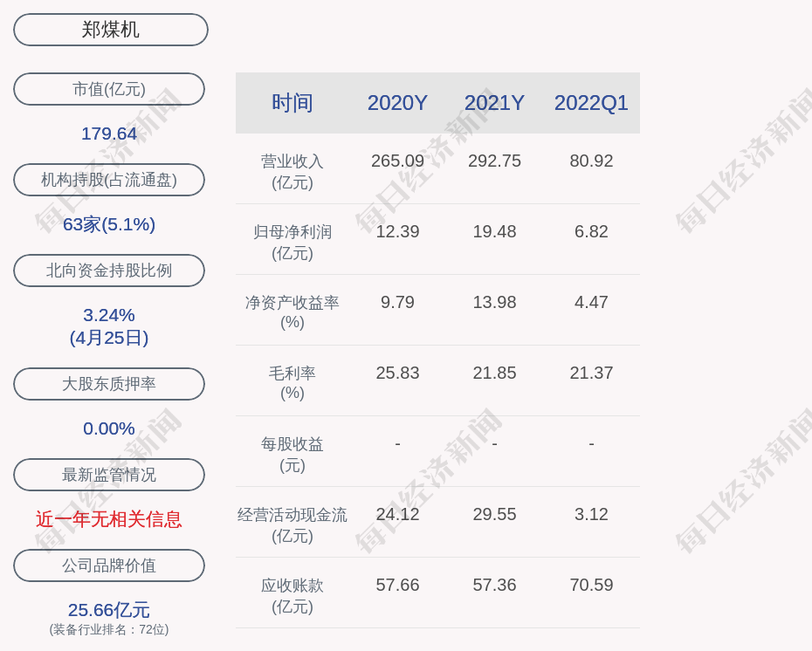Click revenue value 265.09
Image resolution: width=812 pixels, height=651 pixels.
398,161
